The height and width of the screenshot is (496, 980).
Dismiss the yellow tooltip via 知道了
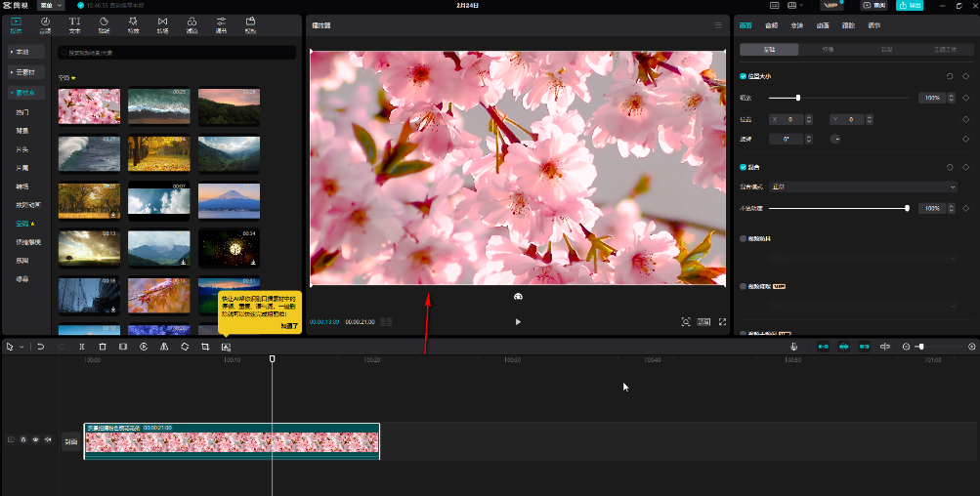tap(289, 326)
